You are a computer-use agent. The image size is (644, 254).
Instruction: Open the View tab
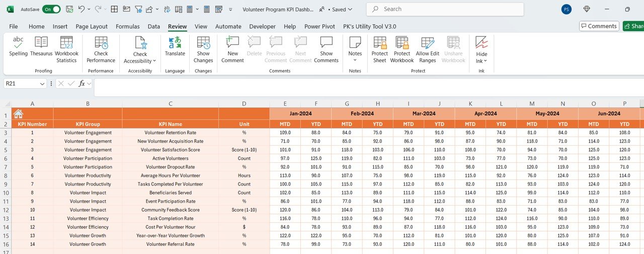[x=201, y=26]
